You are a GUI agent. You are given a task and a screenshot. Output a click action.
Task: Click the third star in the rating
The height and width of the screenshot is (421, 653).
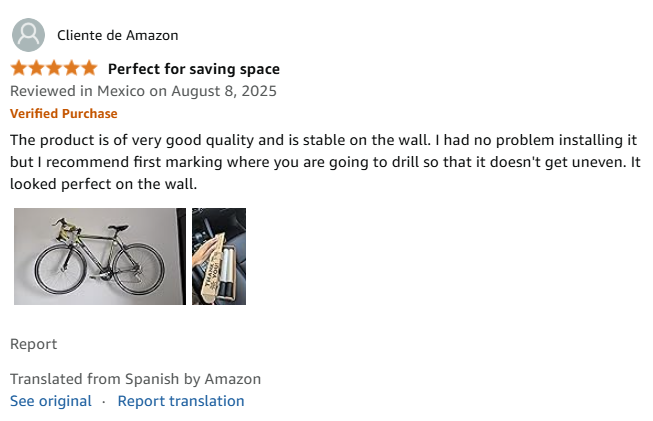pyautogui.click(x=54, y=69)
